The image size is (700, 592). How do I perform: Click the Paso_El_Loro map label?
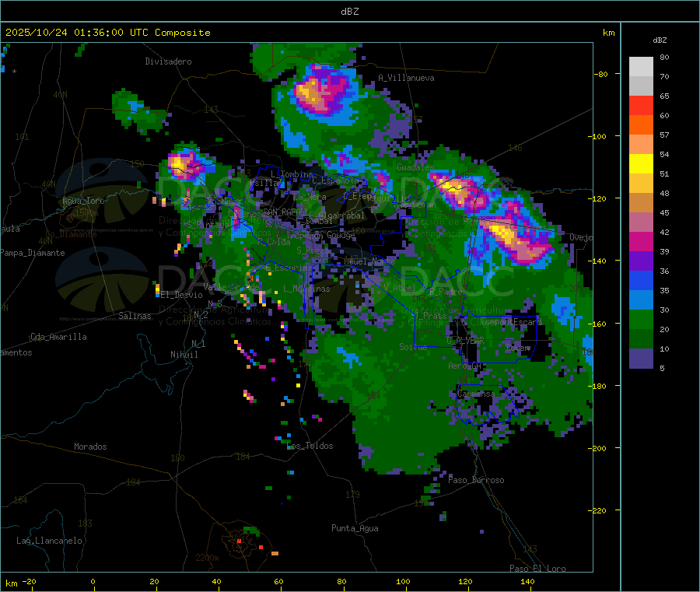(538, 569)
